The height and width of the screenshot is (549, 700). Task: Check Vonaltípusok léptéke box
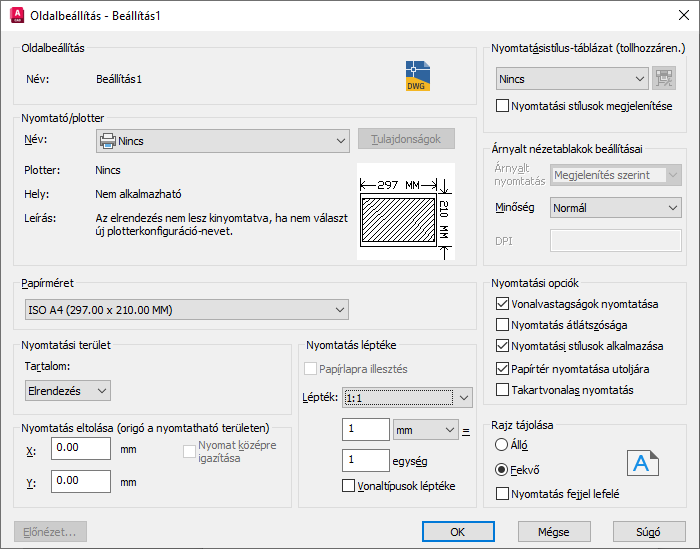(x=349, y=486)
